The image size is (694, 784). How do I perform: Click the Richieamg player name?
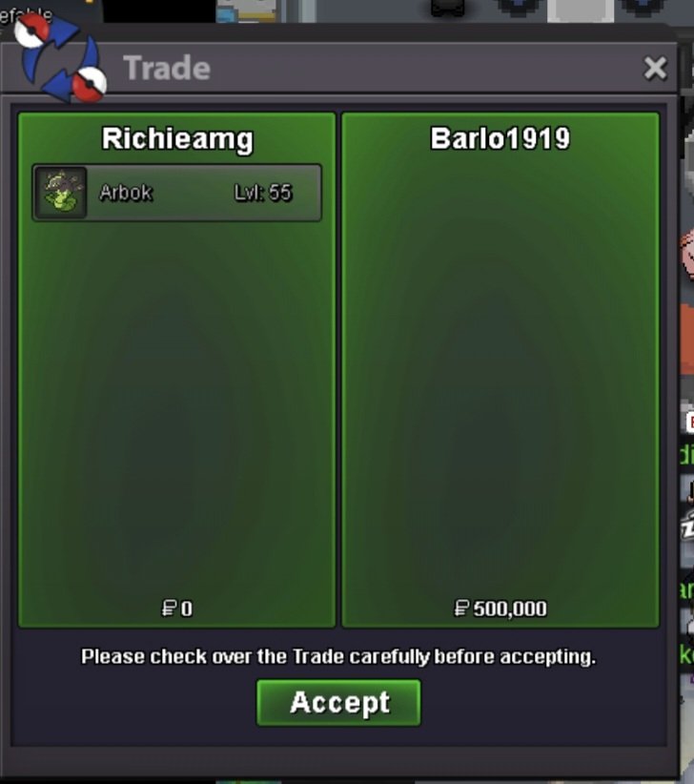click(x=177, y=139)
